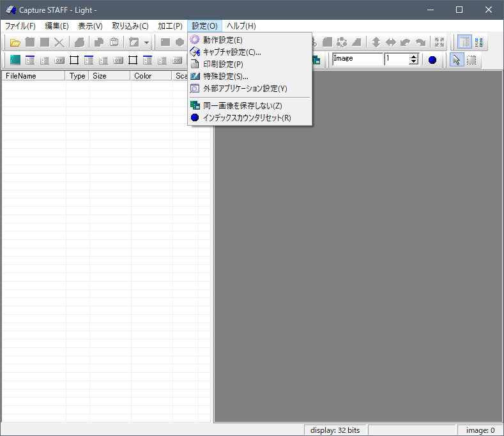Viewport: 504px width, 436px height.
Task: Sort by the Size column header
Action: tap(110, 76)
